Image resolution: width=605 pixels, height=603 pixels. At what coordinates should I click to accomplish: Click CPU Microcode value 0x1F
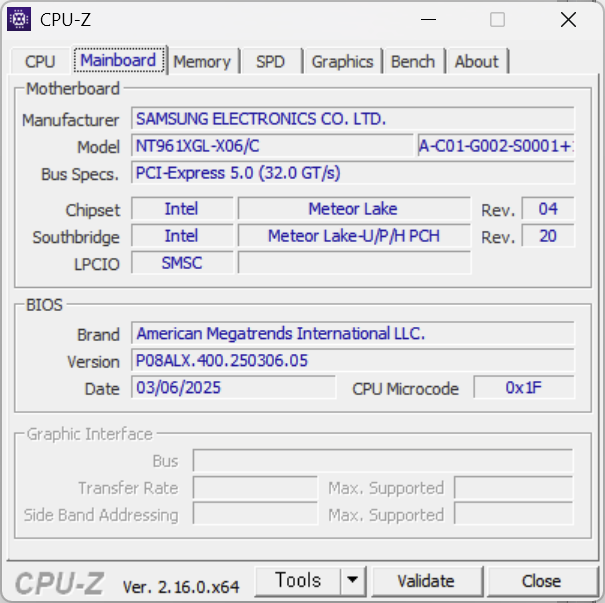click(x=524, y=387)
